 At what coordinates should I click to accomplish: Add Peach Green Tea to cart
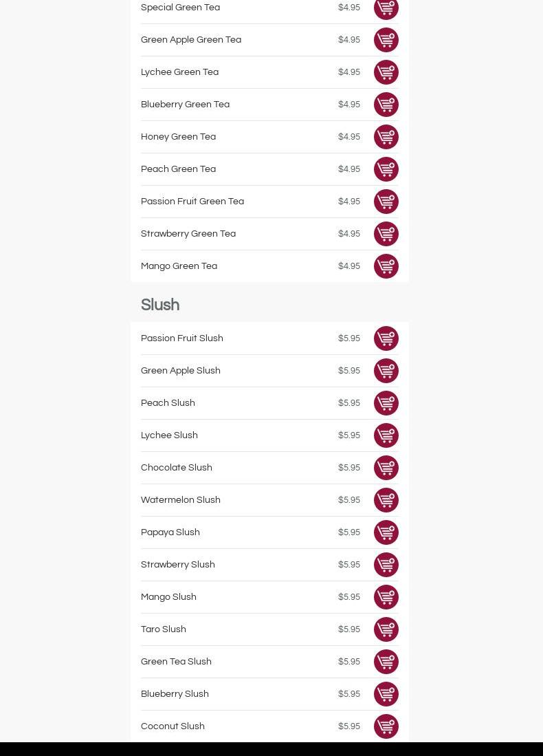[386, 169]
